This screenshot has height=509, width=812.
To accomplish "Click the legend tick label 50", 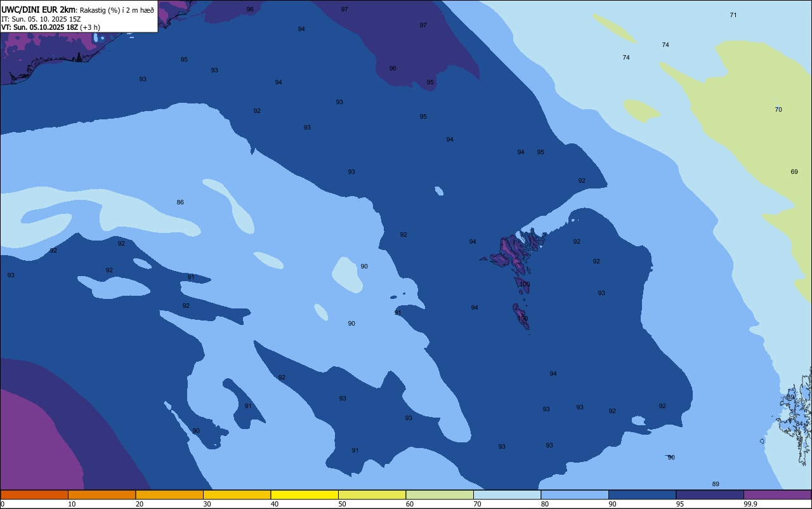I will click(x=343, y=504).
